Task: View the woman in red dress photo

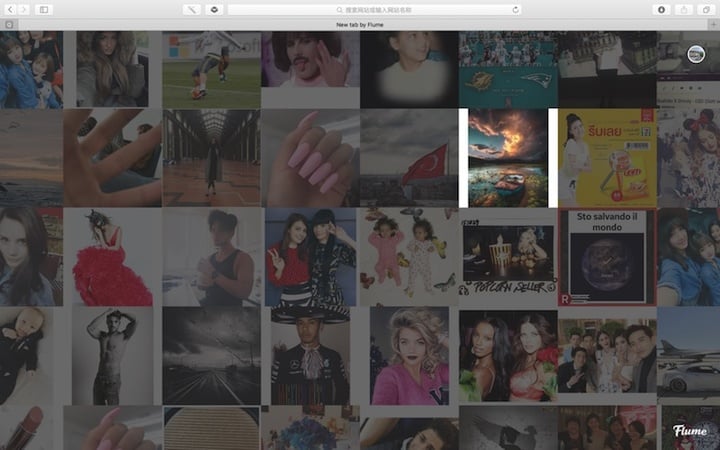Action: tap(112, 256)
